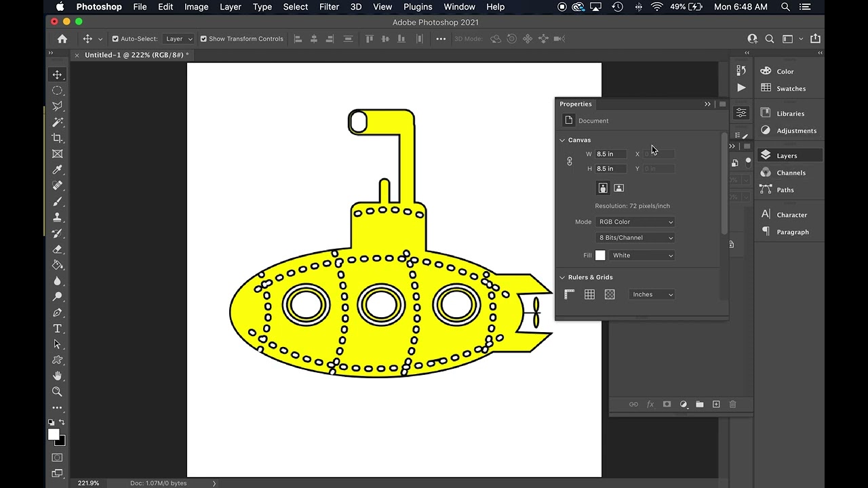Reset default foreground and background colors

51,422
